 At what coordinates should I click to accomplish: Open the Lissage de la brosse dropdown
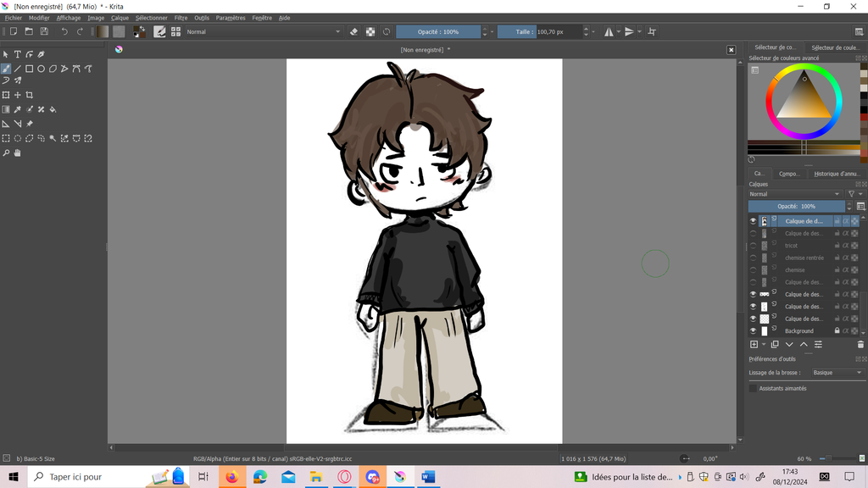836,373
